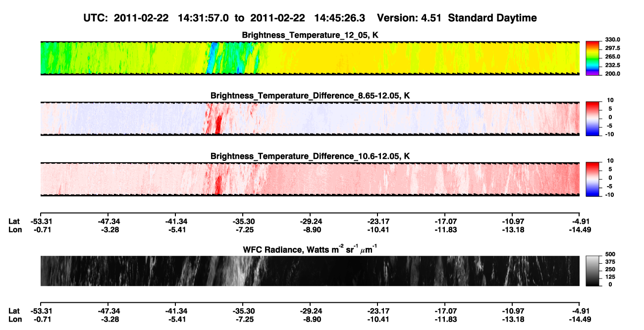The image size is (644, 330).
Task: Click the title 'Brightness_Temperature_Difference_10.6-12.05, K'
Action: (310, 156)
